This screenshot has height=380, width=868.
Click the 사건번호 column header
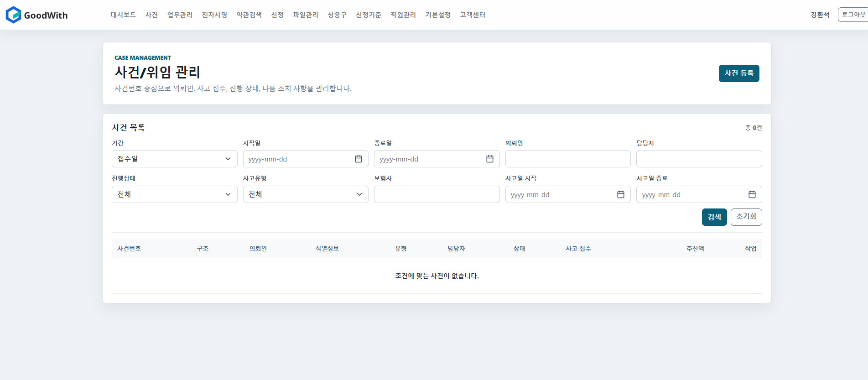(129, 249)
